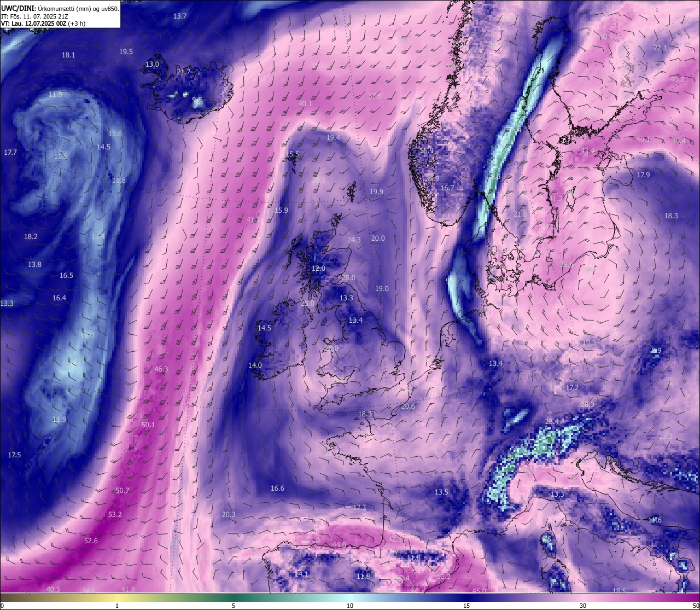Click the 22.1 value label
The width and height of the screenshot is (700, 610).
click(x=660, y=48)
